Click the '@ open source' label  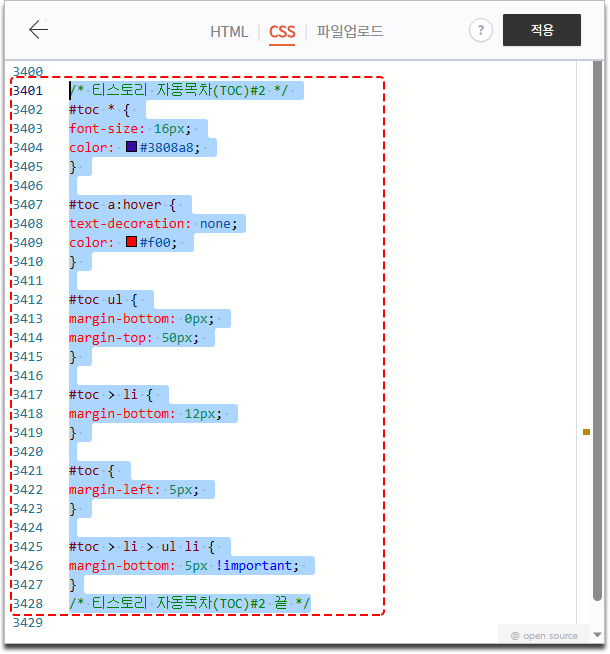(544, 636)
